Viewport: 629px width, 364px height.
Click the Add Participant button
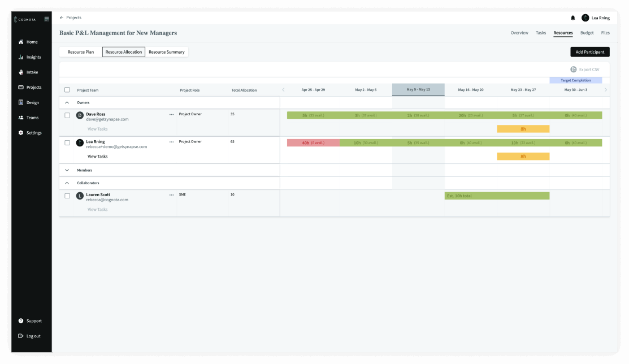point(589,52)
